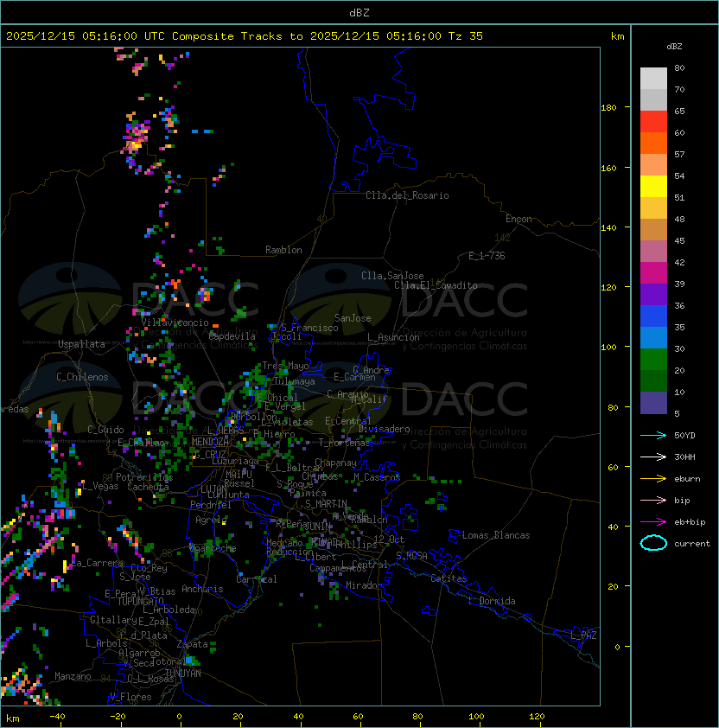Pick the green 30–20 dBZ swatch
Image resolution: width=719 pixels, height=728 pixels.
pyautogui.click(x=653, y=360)
